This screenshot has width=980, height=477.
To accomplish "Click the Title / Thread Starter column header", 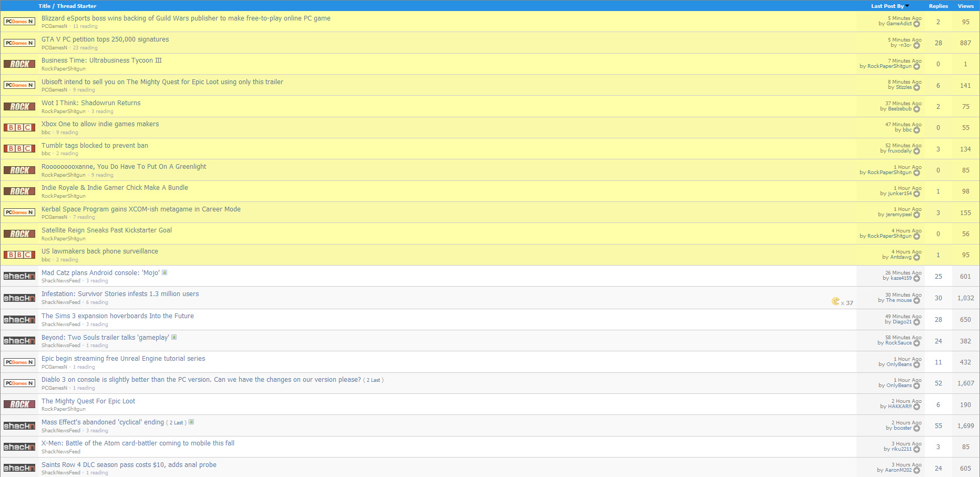I will point(67,6).
